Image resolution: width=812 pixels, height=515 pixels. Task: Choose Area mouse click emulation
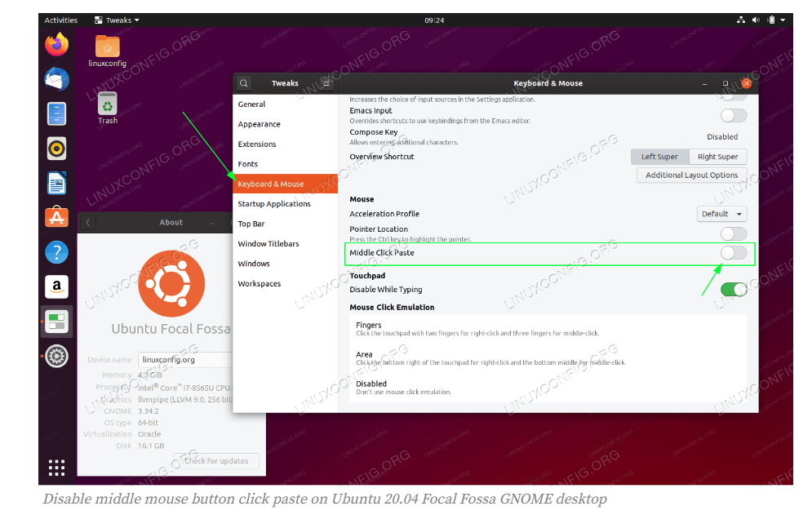click(548, 358)
